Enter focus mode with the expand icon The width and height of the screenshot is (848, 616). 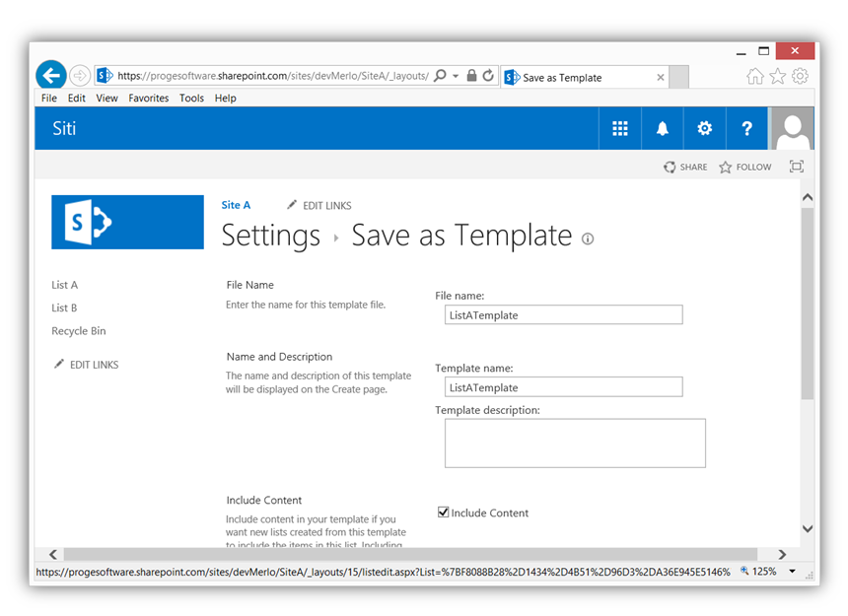tap(796, 167)
